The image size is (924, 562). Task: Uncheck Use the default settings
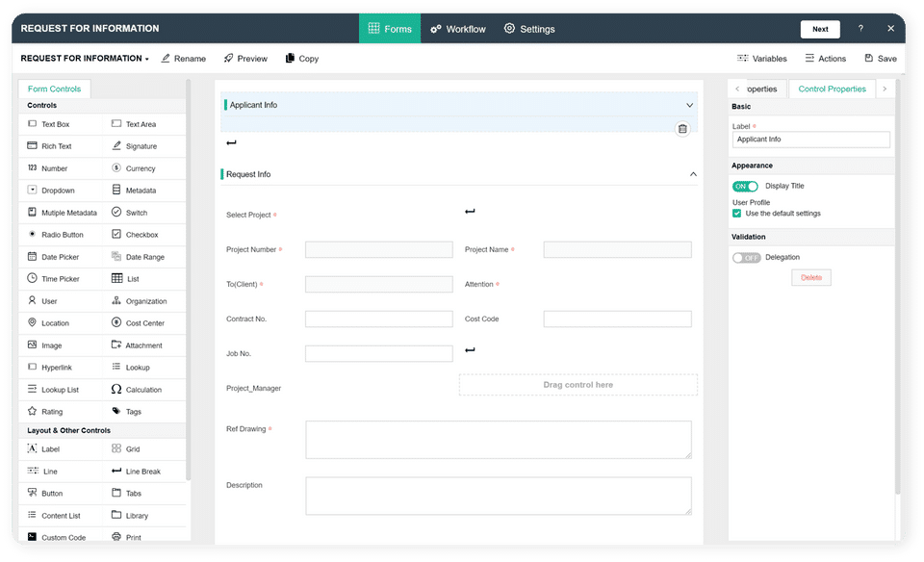736,214
